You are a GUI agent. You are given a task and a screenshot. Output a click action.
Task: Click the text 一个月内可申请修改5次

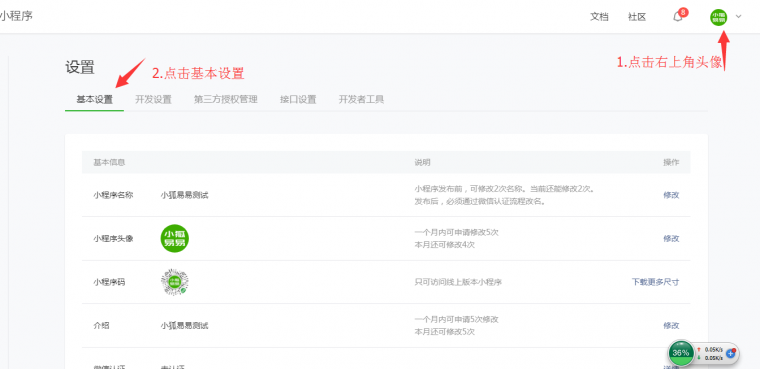point(457,232)
